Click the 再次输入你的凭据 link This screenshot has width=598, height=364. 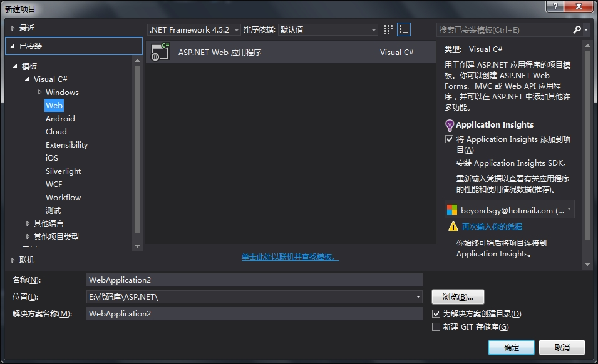pyautogui.click(x=492, y=226)
